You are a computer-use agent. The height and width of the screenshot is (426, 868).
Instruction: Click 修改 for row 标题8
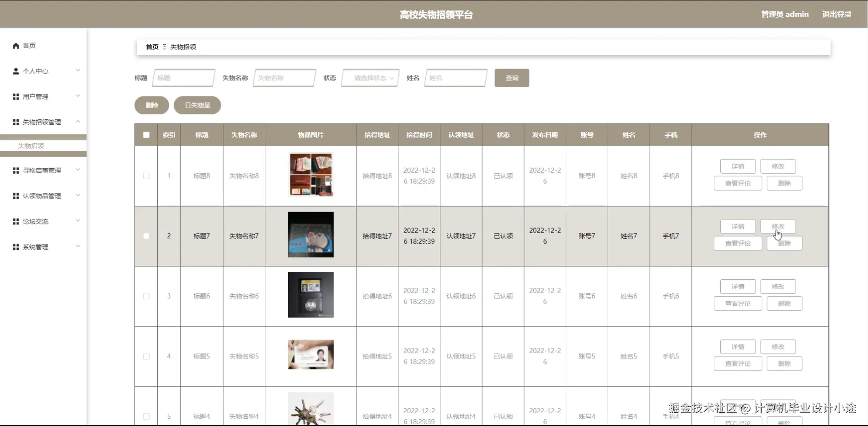point(778,166)
